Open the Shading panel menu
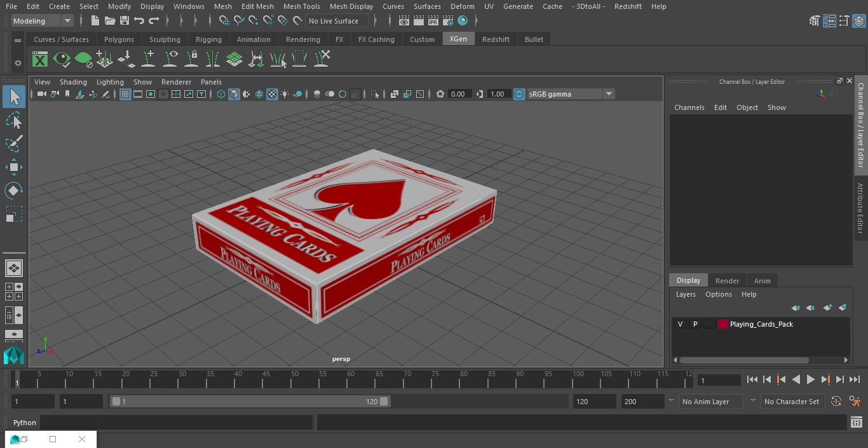This screenshot has width=868, height=448. click(x=73, y=82)
